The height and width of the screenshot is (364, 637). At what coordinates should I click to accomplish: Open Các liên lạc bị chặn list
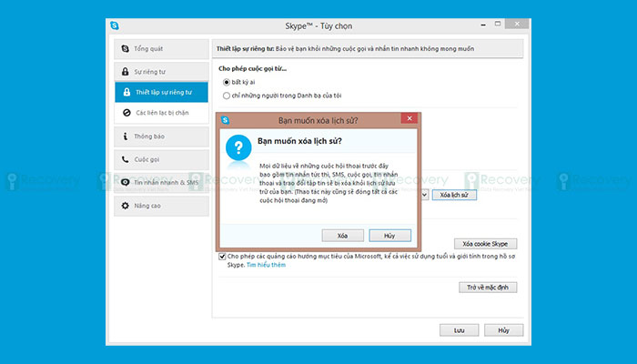coord(161,113)
